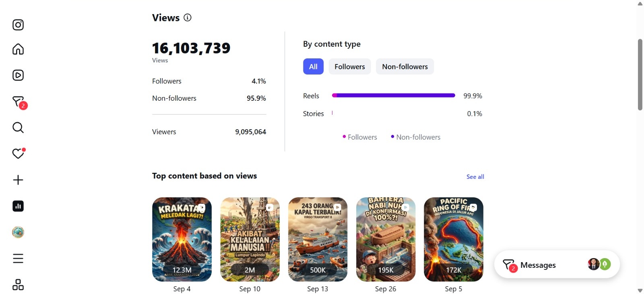Open the Krakatau reel with 12.3M views
The width and height of the screenshot is (644, 294).
click(x=182, y=239)
